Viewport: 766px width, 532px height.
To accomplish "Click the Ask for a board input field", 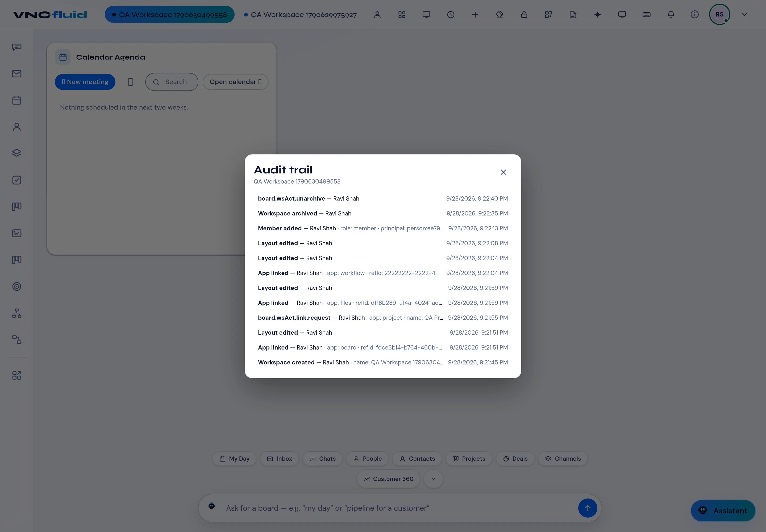I will [400, 508].
